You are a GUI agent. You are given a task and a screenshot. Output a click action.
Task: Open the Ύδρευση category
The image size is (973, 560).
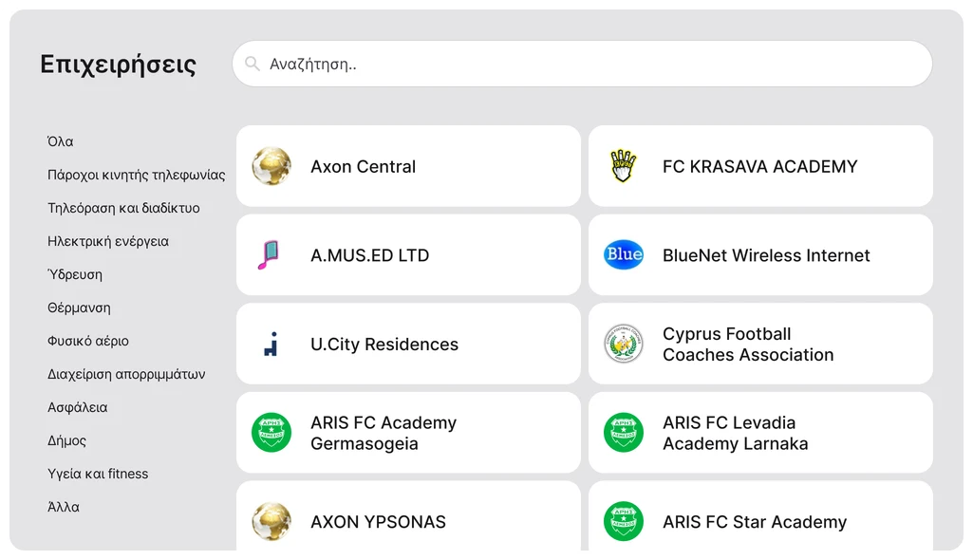(x=75, y=274)
